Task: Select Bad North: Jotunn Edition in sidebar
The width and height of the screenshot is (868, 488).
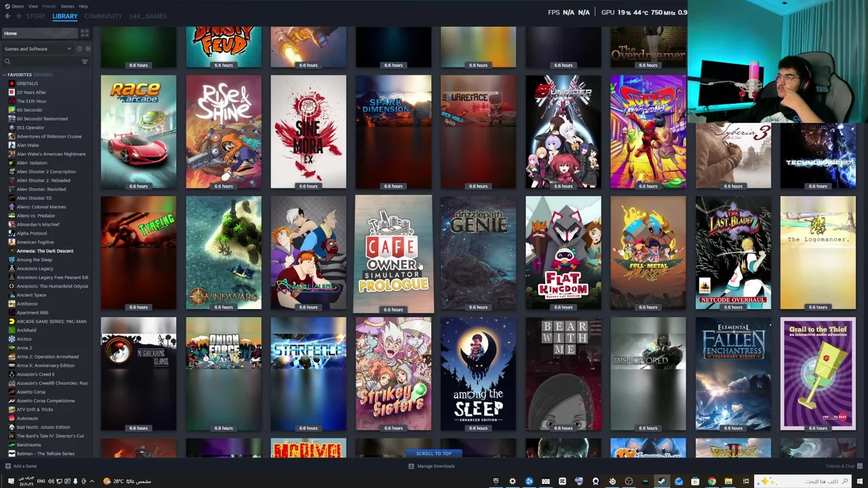Action: click(43, 427)
